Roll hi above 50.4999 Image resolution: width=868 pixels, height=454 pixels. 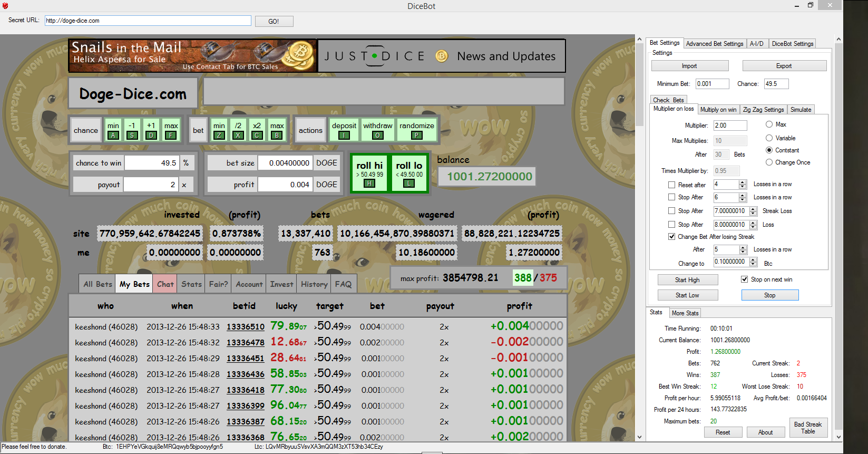[370, 173]
